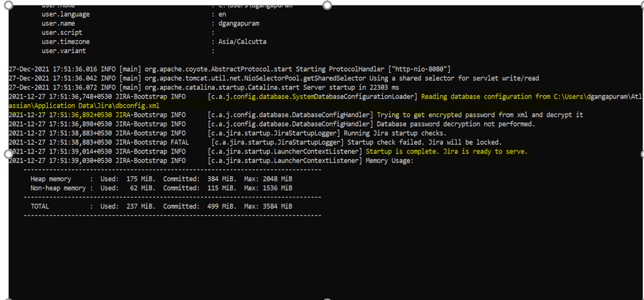The width and height of the screenshot is (644, 300).
Task: Click the "Memory Usage:" text
Action: 390,161
